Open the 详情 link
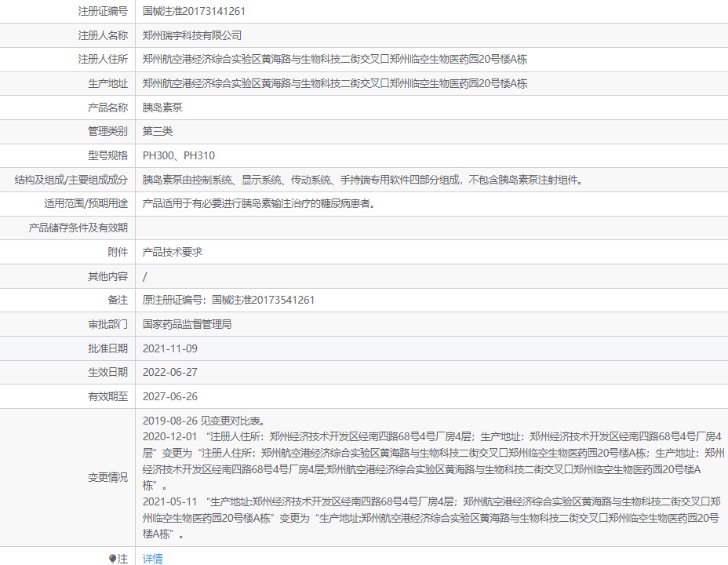 coord(152,559)
